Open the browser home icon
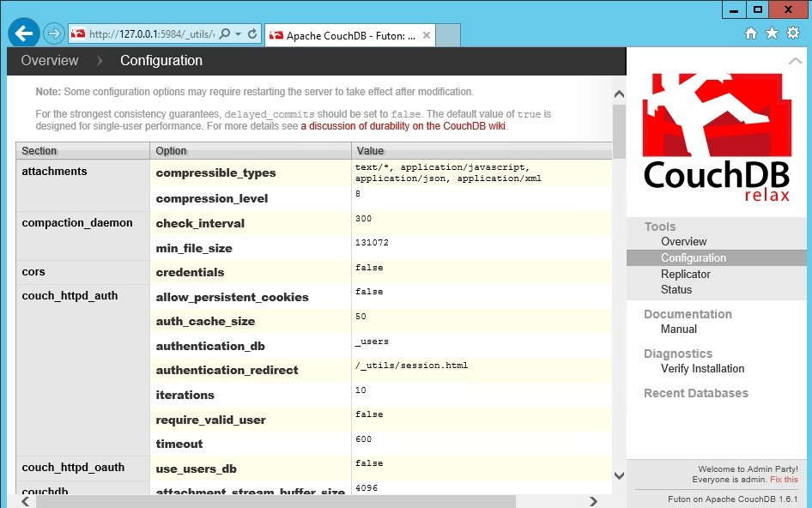 (750, 33)
